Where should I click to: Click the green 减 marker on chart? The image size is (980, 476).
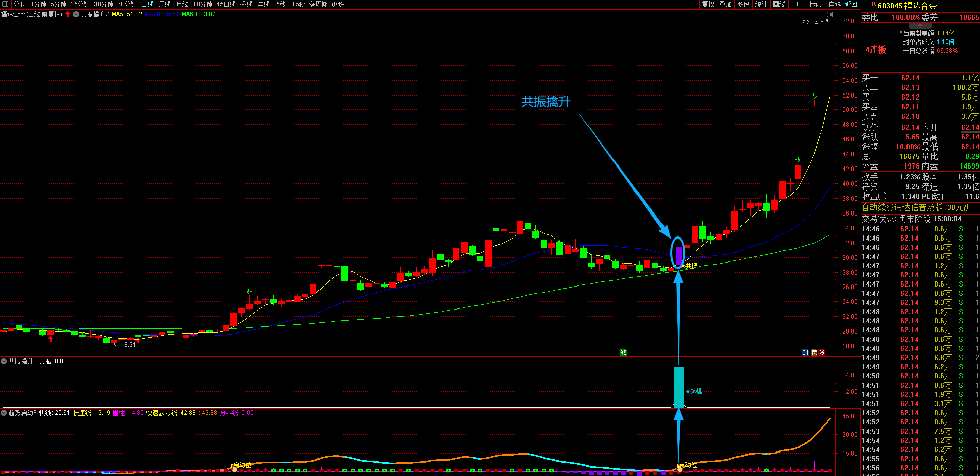[623, 353]
